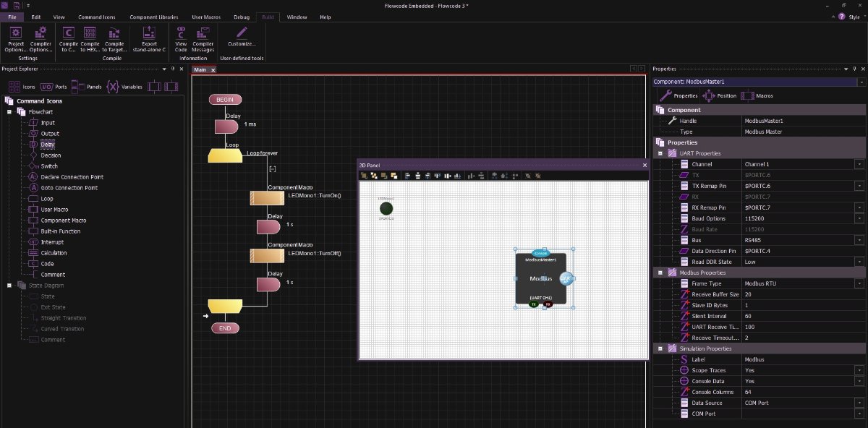
Task: Open Compiler Options settings
Action: point(41,39)
